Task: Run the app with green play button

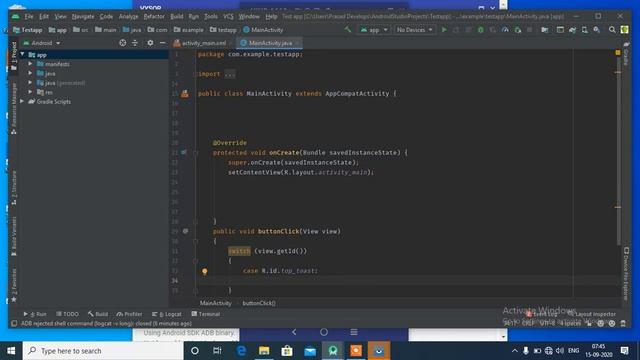Action: click(444, 30)
